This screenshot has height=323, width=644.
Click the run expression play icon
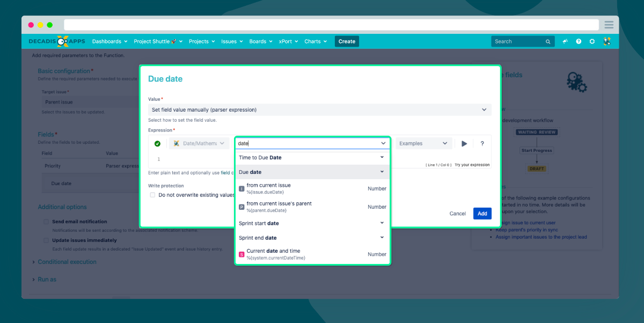click(464, 144)
